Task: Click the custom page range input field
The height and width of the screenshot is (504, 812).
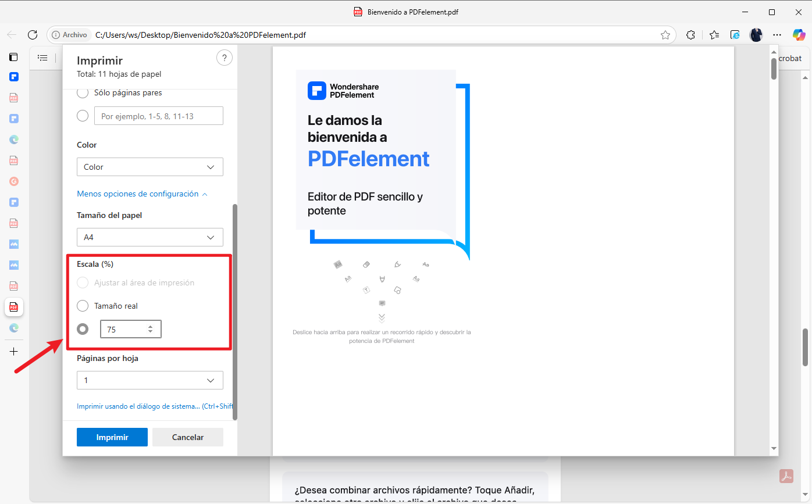Action: click(158, 116)
